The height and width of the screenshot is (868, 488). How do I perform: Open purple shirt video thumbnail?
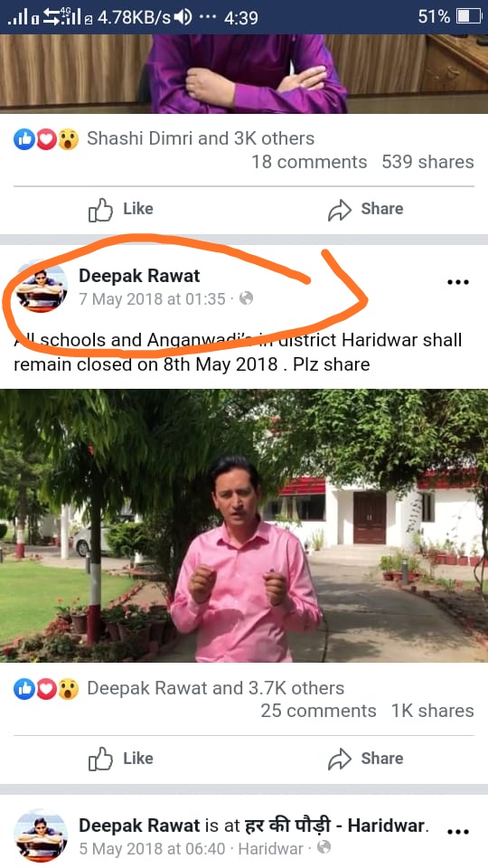click(244, 73)
